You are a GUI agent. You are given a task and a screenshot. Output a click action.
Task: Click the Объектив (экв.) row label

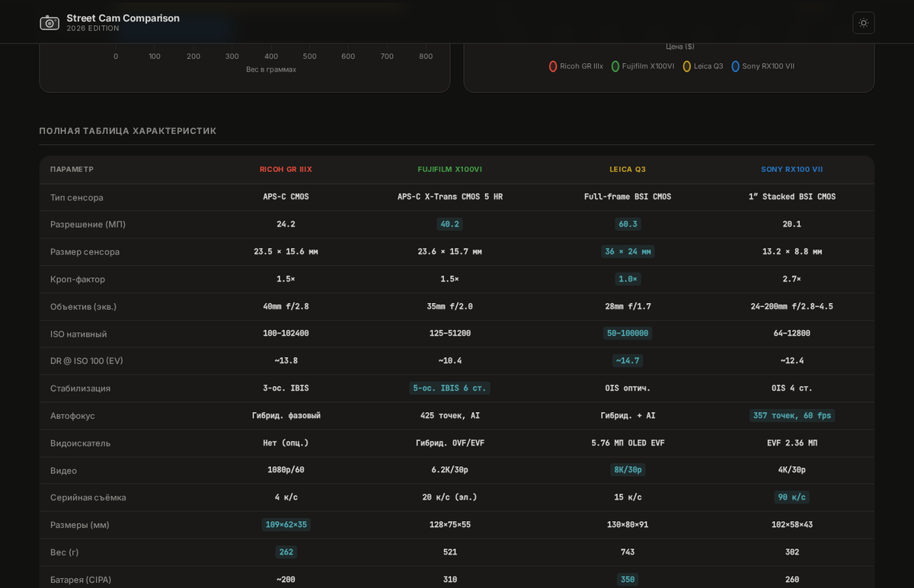coord(84,306)
